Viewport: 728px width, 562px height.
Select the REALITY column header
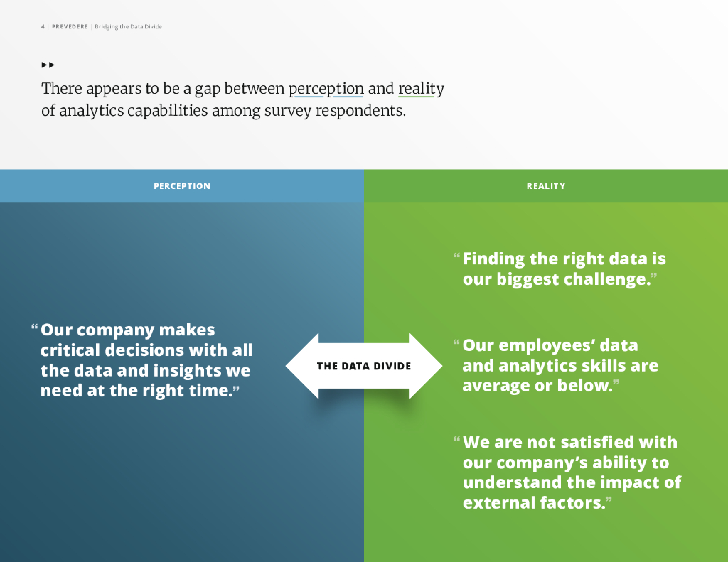546,186
